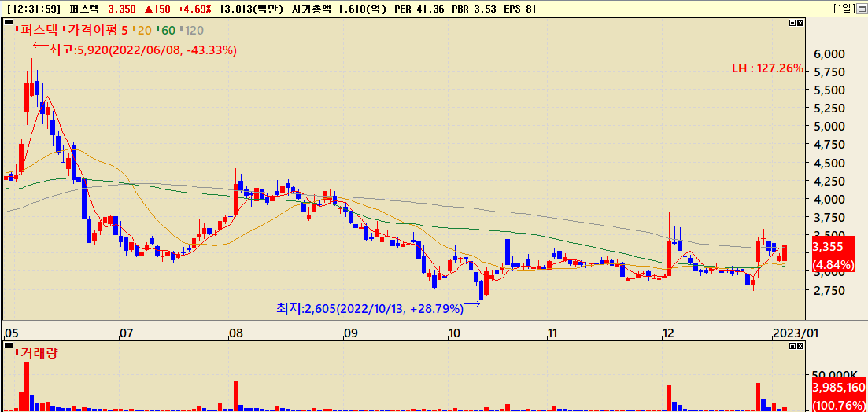Click the window layout icon beside [1일]
Image resolution: width=868 pixels, height=412 pixels.
click(862, 9)
